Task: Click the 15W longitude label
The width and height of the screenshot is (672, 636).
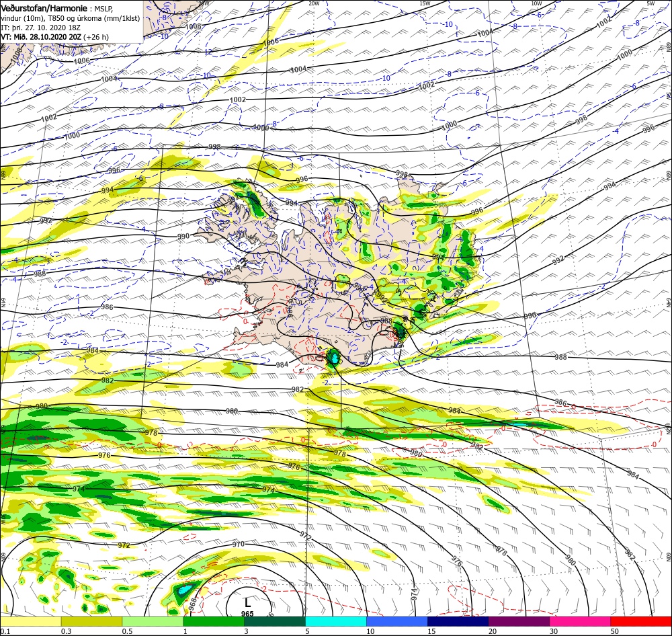Action: pyautogui.click(x=425, y=3)
